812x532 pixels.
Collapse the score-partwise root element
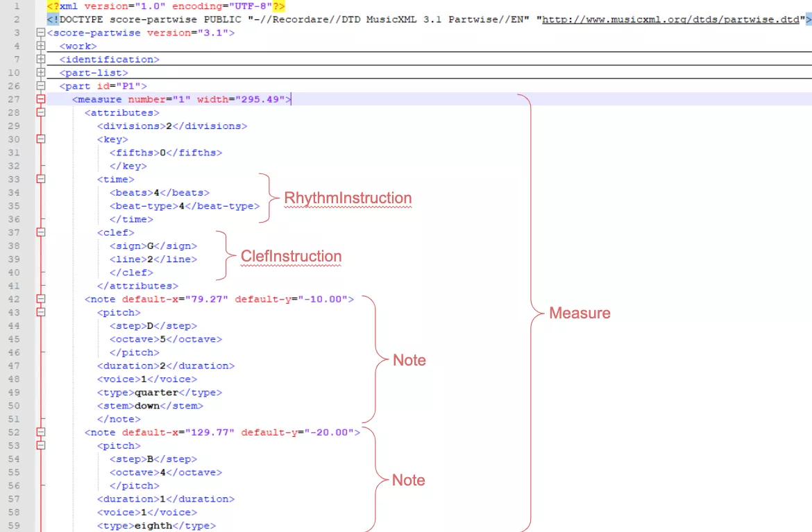(x=40, y=33)
